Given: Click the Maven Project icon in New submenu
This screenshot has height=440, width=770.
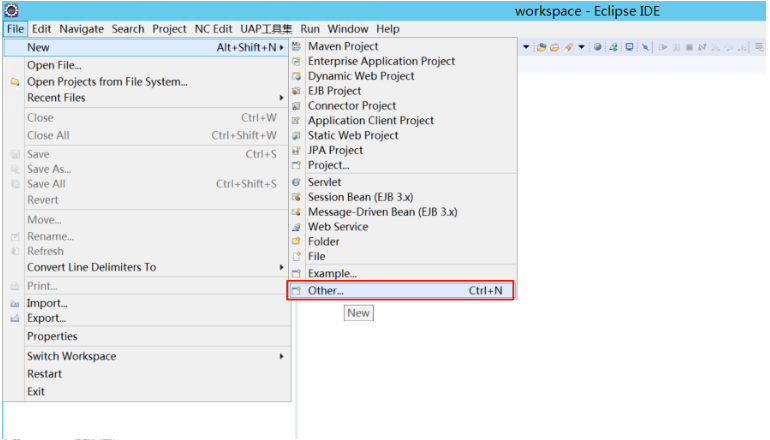Looking at the screenshot, I should click(296, 46).
